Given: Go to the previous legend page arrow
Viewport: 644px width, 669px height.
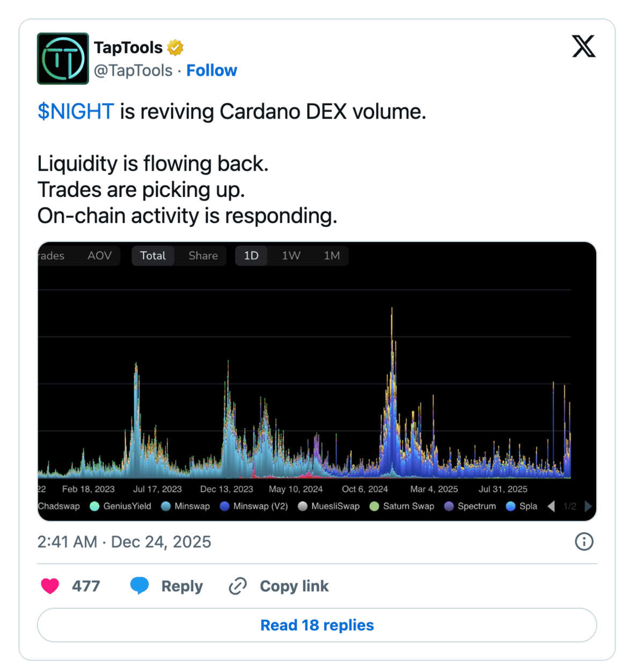Looking at the screenshot, I should [551, 506].
